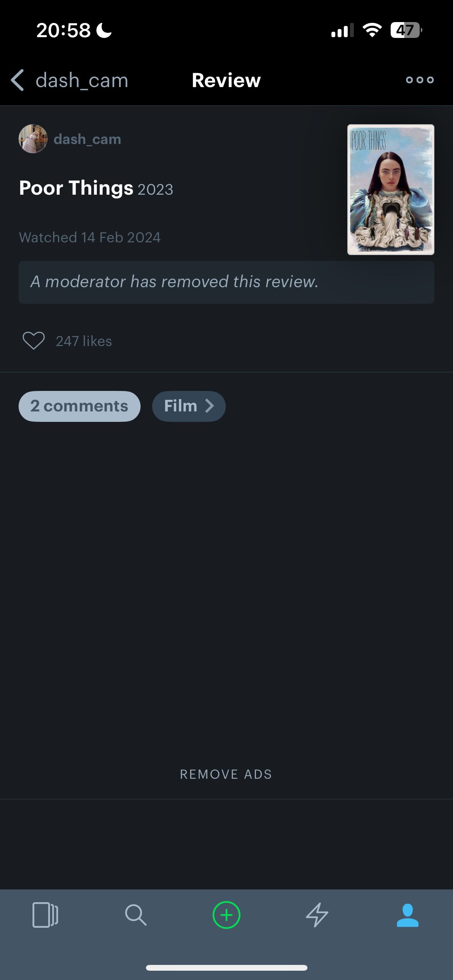Tap the Watched 14 Feb 2024 date

click(90, 237)
